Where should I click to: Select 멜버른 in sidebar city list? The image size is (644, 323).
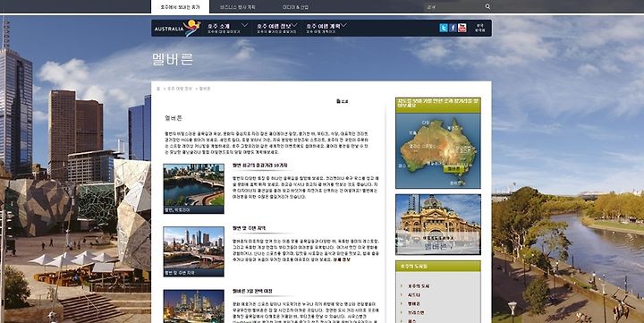pos(413,303)
